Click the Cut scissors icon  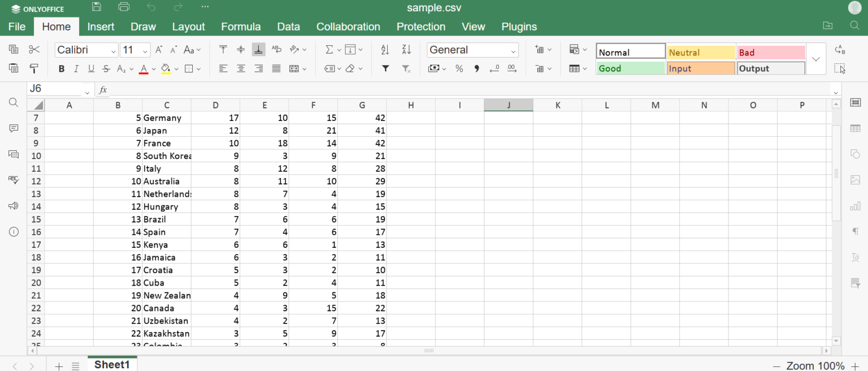(x=34, y=50)
